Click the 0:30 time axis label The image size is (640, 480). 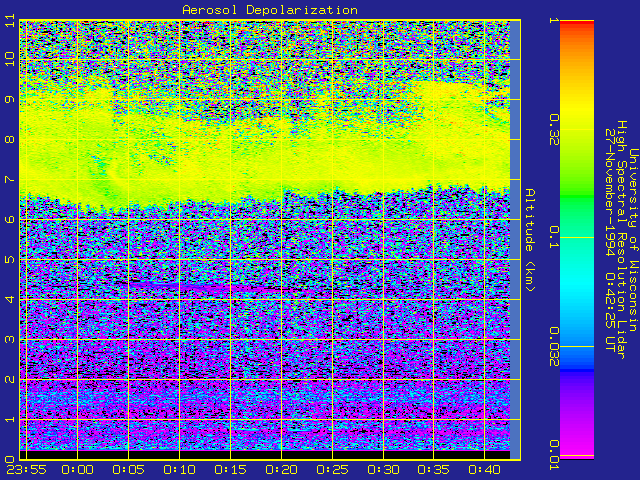click(x=384, y=470)
